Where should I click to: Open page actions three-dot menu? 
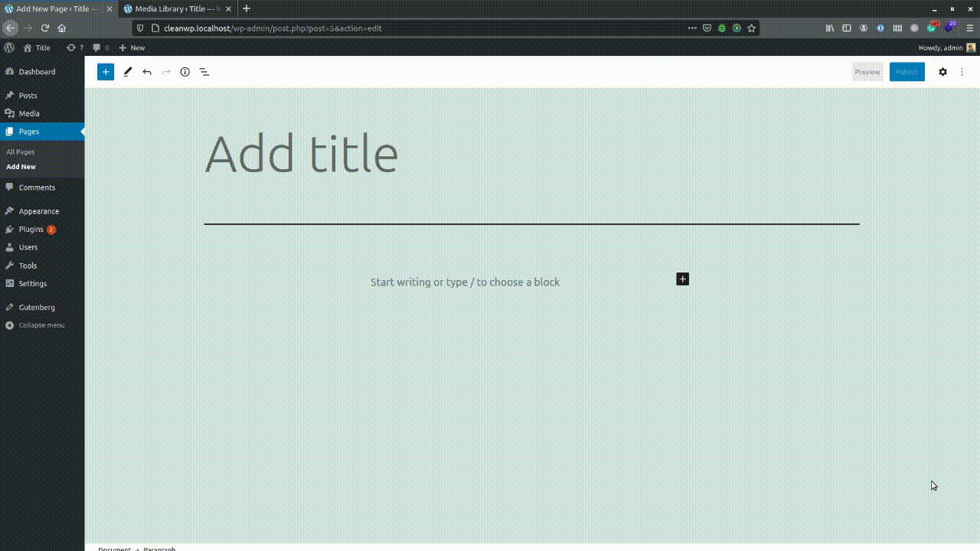692,28
